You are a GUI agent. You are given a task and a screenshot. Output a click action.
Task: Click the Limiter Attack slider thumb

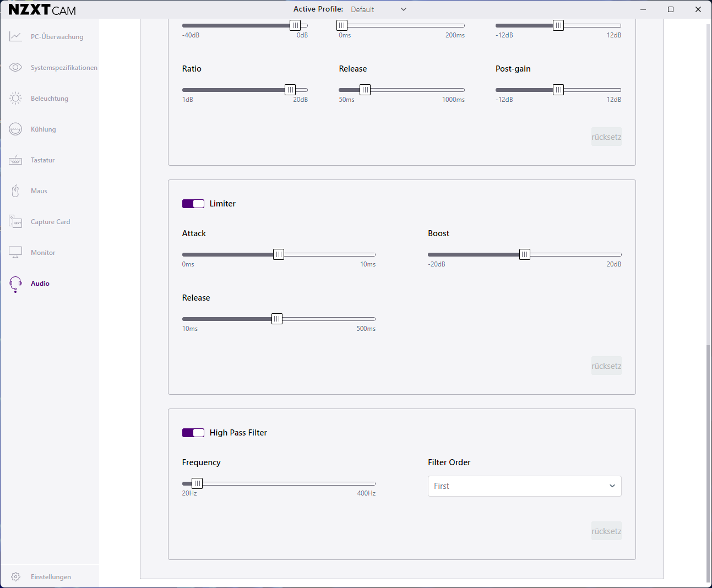click(x=279, y=254)
